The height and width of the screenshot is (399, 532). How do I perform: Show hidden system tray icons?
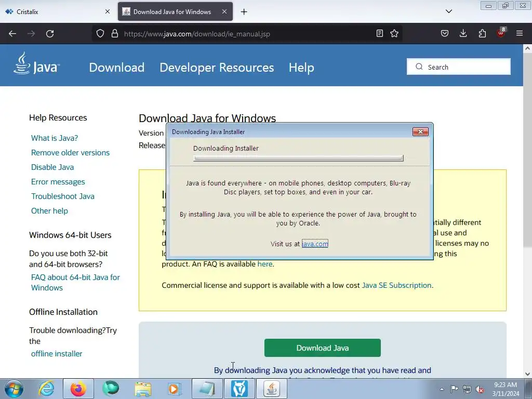[x=442, y=389]
